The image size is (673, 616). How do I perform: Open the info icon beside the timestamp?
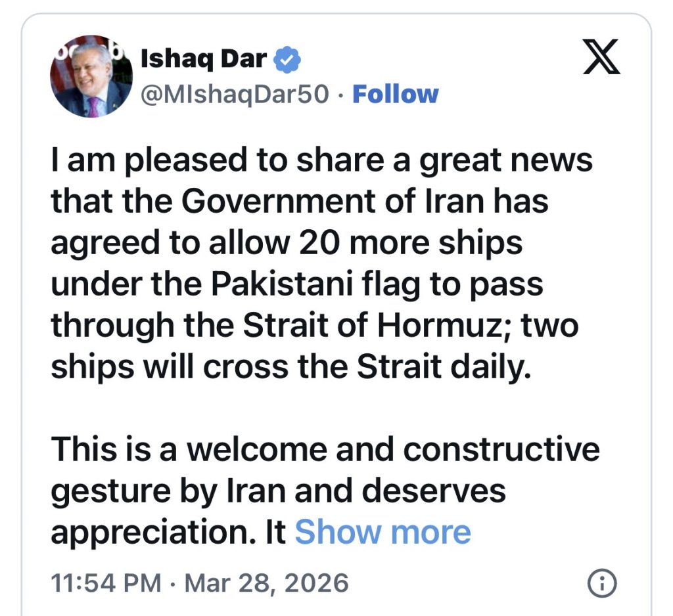601,582
